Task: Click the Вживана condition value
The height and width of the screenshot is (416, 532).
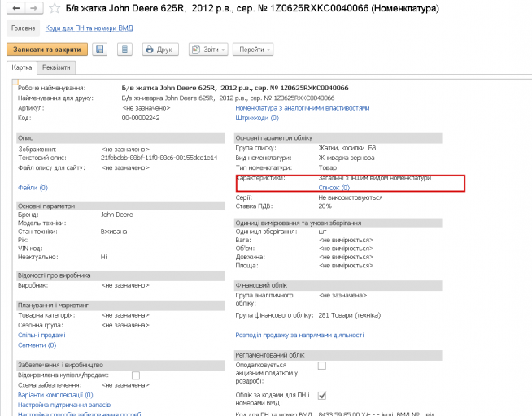Action: coord(114,232)
